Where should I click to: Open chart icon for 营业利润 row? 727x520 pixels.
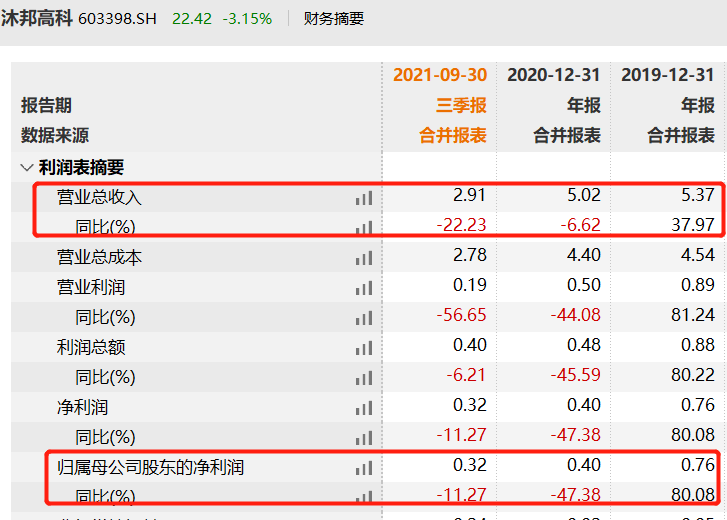(364, 288)
